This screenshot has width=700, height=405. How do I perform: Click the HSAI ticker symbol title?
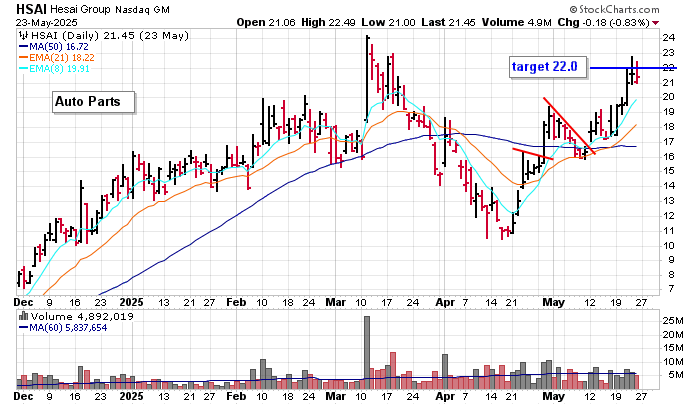click(x=32, y=9)
